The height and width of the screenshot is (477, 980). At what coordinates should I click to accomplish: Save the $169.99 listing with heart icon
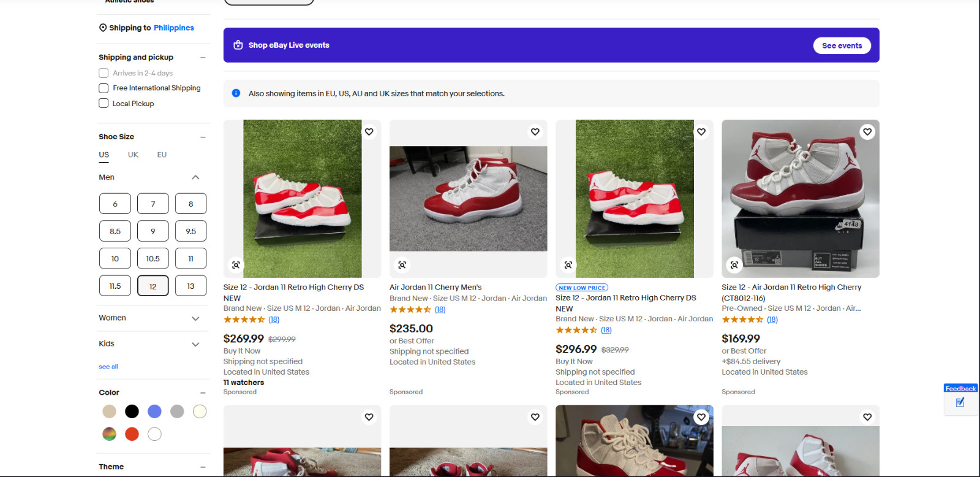[x=867, y=132]
